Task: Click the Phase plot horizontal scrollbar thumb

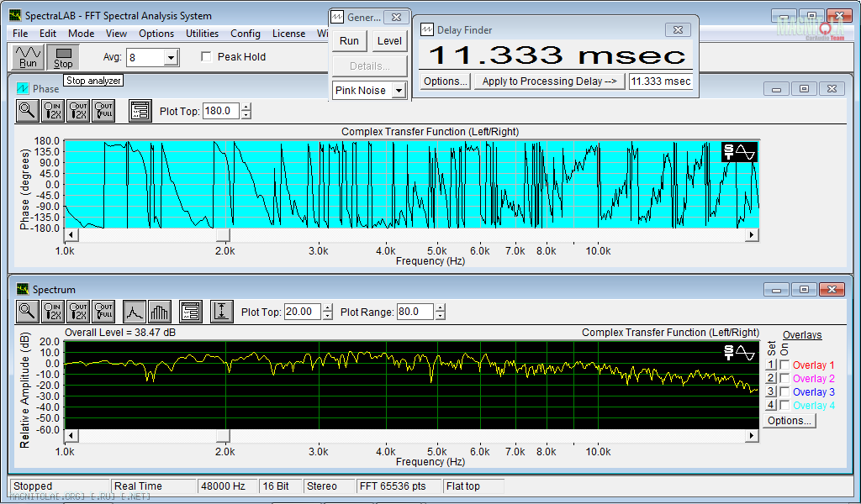Action: 223,234
